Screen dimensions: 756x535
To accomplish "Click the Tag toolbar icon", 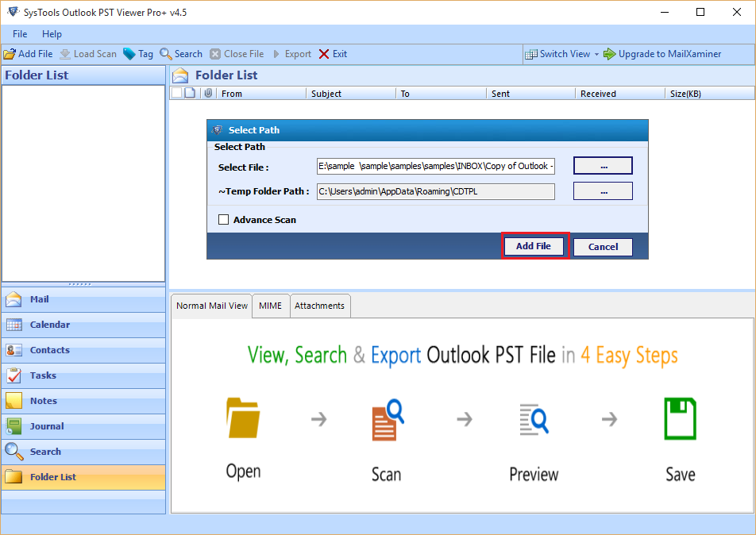I will click(x=129, y=54).
